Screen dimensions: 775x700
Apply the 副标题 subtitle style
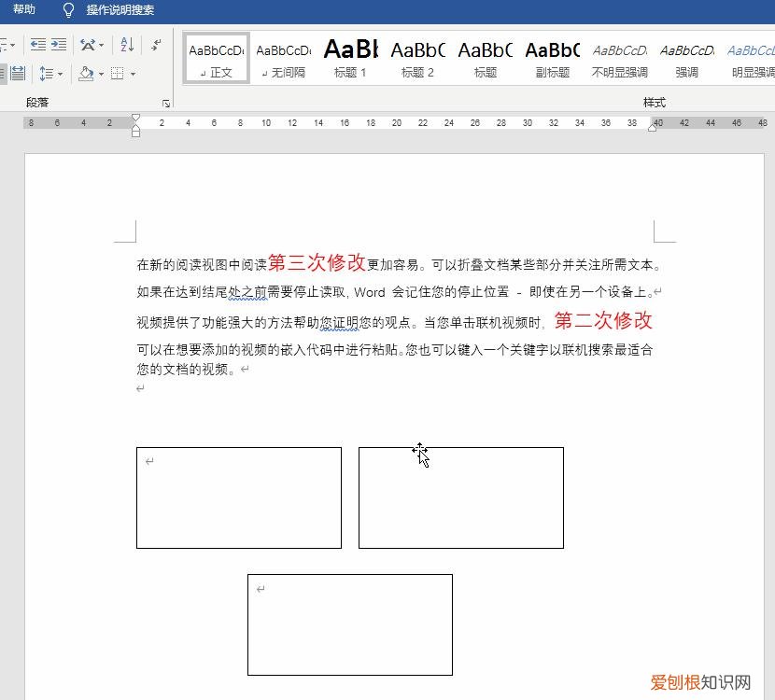(x=551, y=56)
